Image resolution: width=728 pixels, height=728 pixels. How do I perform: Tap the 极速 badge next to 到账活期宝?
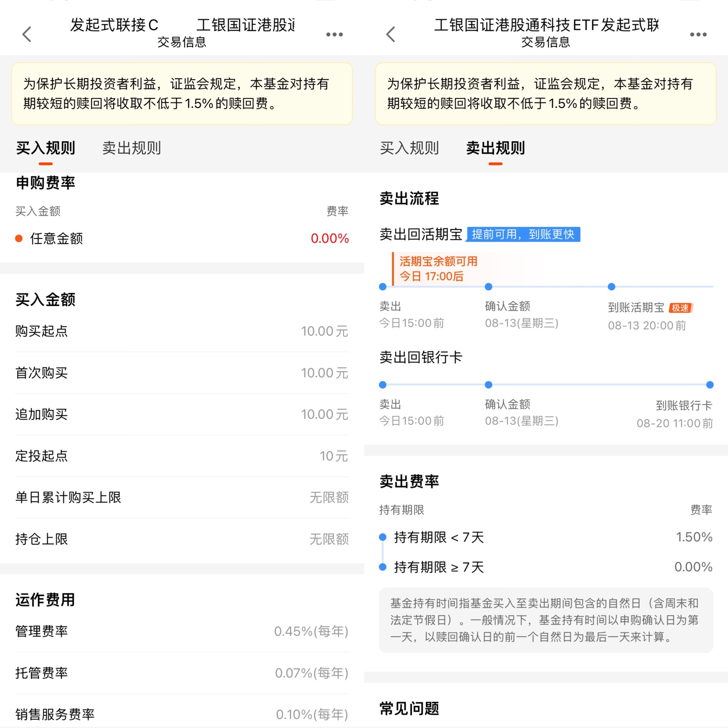tap(681, 308)
